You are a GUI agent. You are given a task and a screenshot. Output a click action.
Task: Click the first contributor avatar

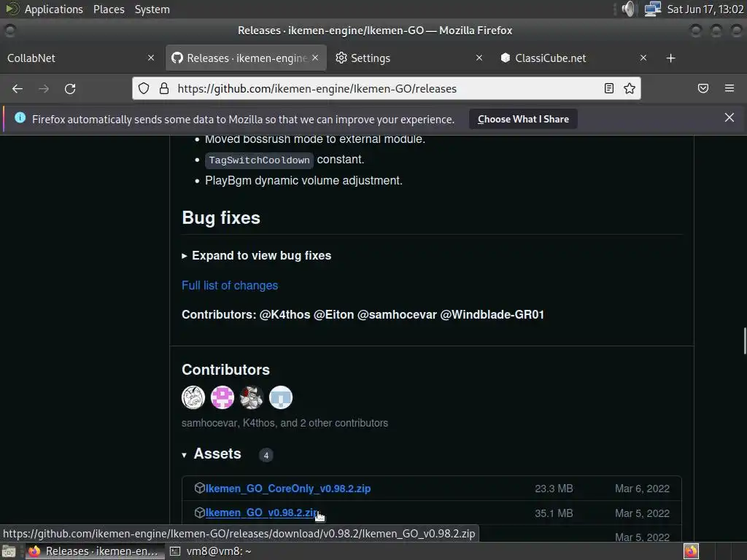(x=193, y=397)
